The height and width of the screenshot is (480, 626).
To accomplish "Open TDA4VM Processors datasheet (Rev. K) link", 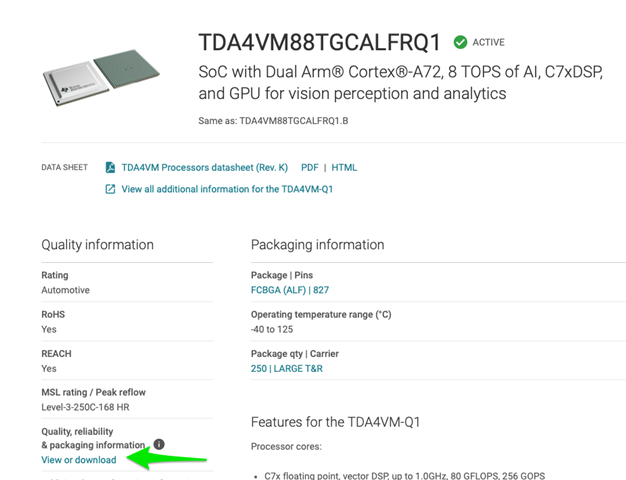I will click(205, 167).
